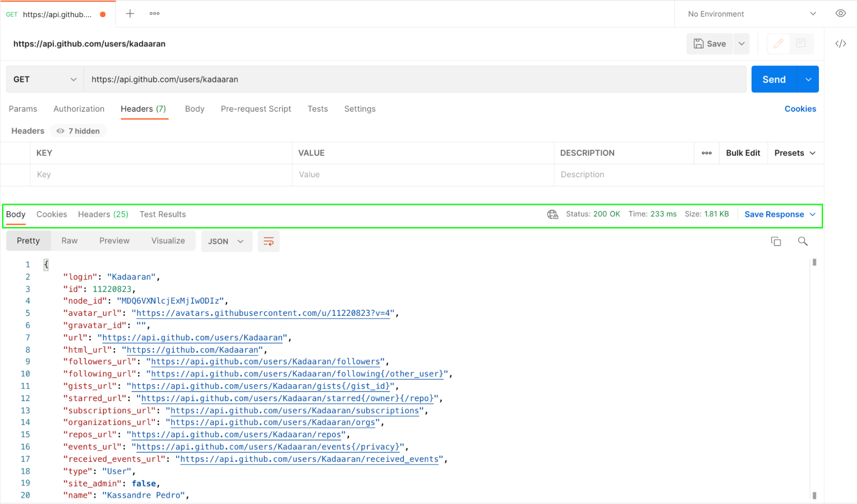Click the word wrap toggle icon in response
Viewport: 857px width, 504px height.
tap(269, 241)
